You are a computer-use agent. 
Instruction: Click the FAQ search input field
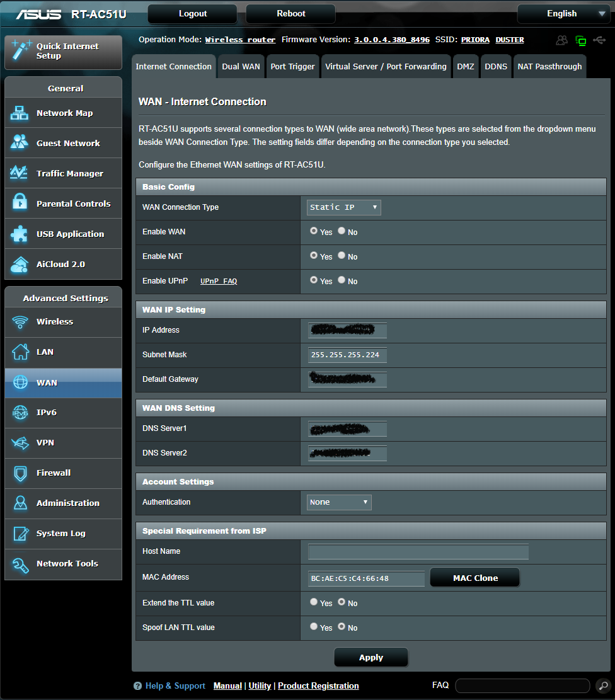coord(522,686)
